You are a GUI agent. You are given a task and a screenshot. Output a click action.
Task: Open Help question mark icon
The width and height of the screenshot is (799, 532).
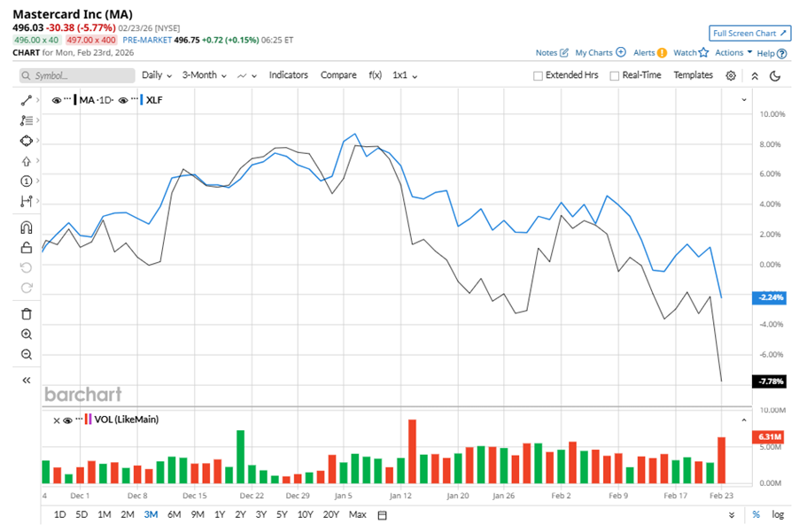click(x=781, y=53)
